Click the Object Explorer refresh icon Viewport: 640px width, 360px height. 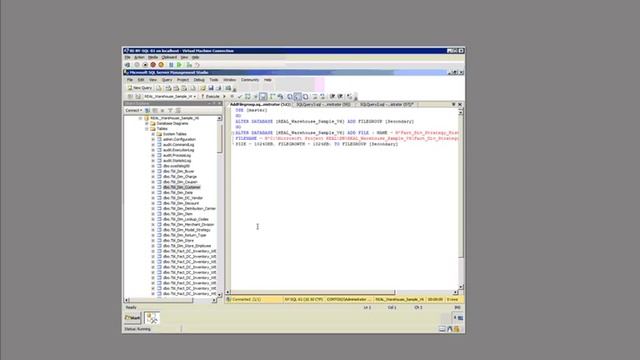click(x=179, y=110)
